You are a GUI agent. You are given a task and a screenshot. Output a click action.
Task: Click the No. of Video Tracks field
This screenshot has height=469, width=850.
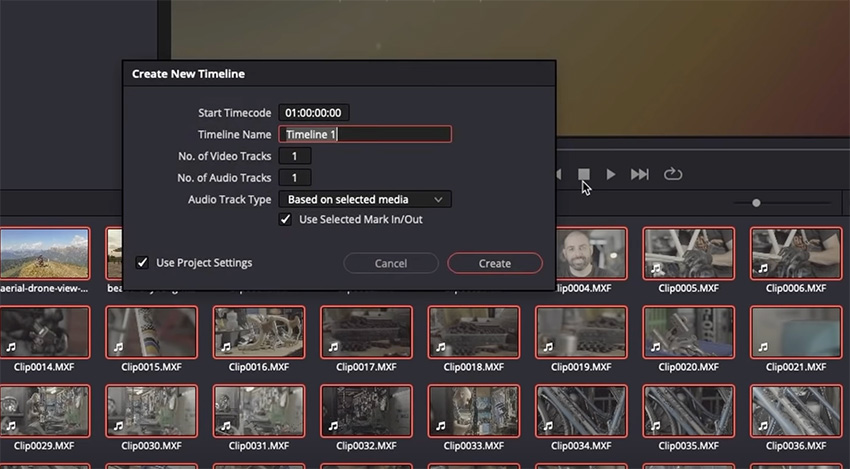(295, 156)
